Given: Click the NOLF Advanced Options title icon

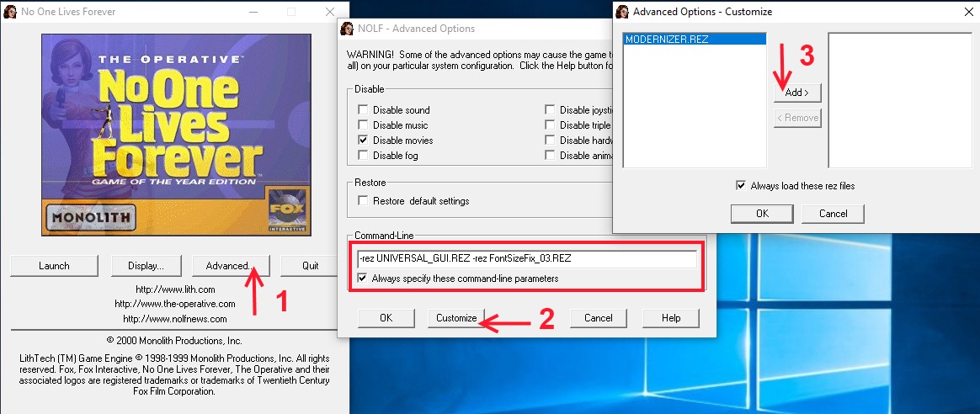Looking at the screenshot, I should pyautogui.click(x=348, y=28).
